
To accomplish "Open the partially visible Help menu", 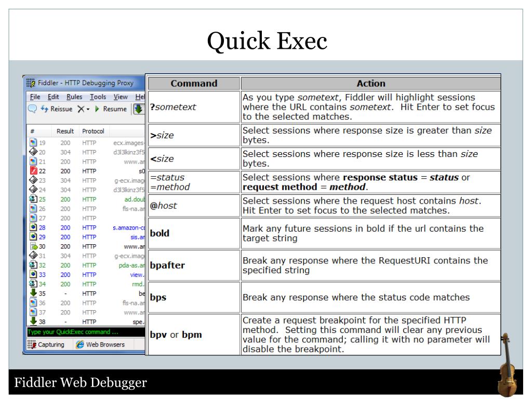I will click(x=140, y=97).
